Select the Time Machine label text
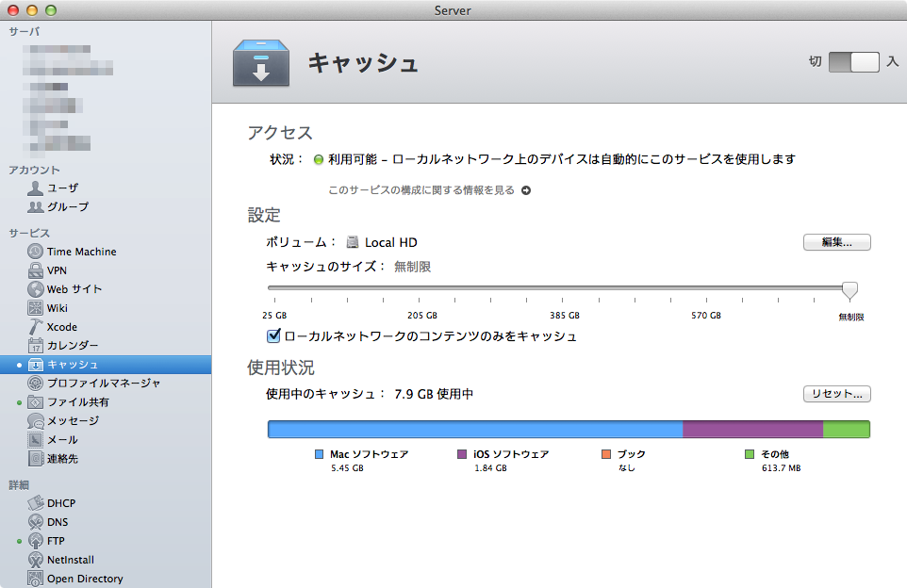 82,252
